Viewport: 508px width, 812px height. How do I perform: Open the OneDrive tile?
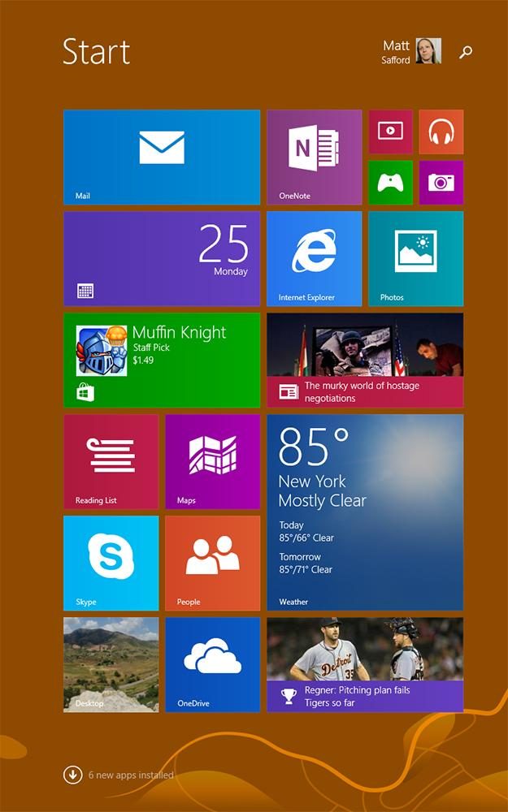[x=212, y=664]
